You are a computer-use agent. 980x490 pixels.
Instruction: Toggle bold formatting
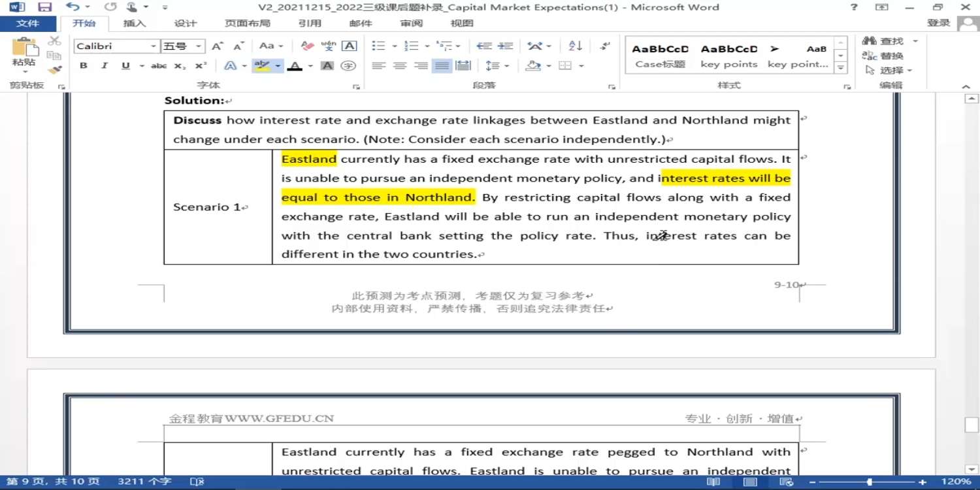point(84,66)
